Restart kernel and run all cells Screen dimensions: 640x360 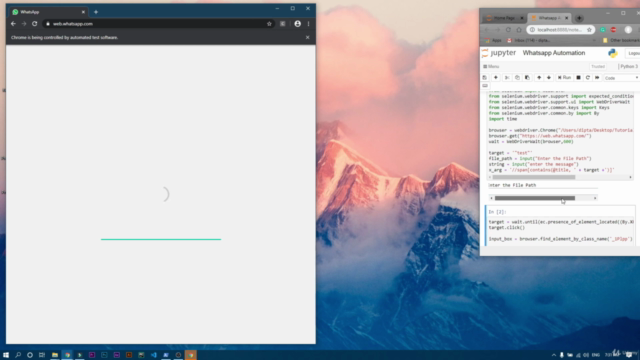pos(597,78)
